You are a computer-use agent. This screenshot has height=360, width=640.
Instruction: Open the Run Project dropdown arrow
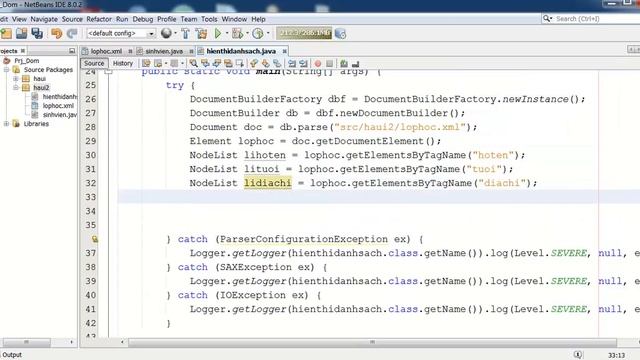[x=227, y=33]
